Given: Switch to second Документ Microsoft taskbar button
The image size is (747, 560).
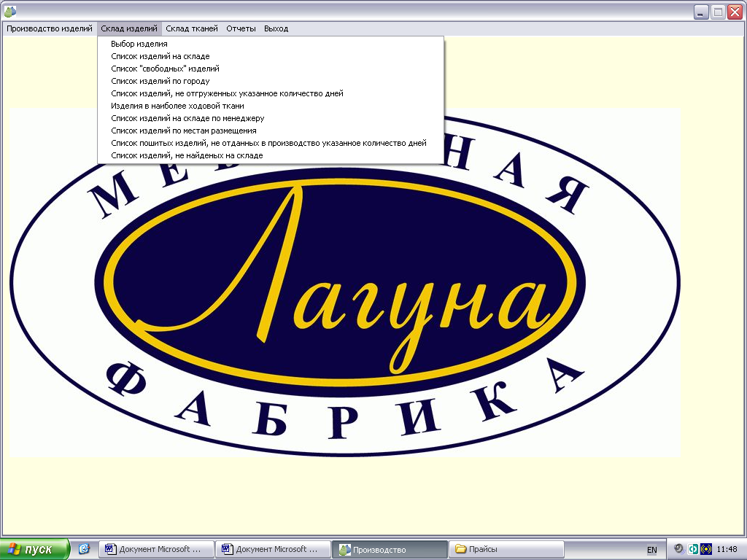Looking at the screenshot, I should point(273,549).
